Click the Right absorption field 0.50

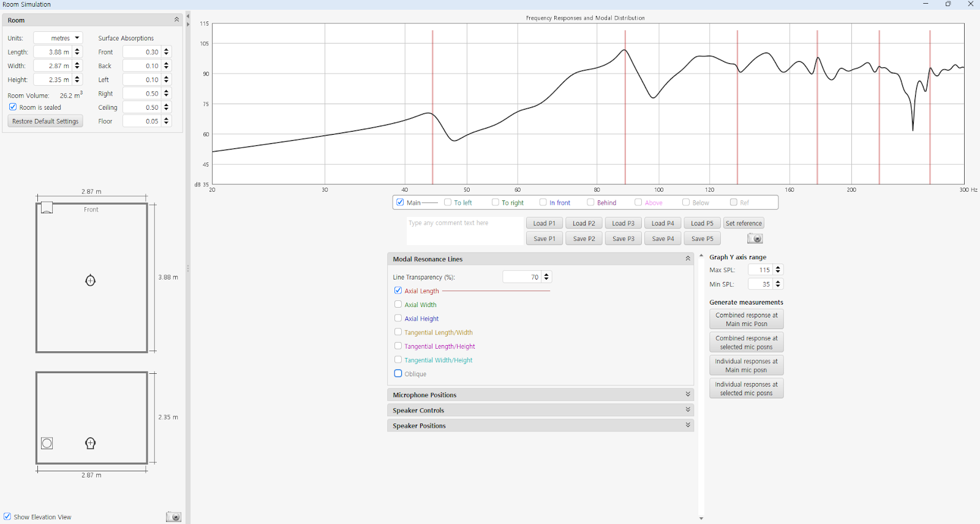click(142, 94)
